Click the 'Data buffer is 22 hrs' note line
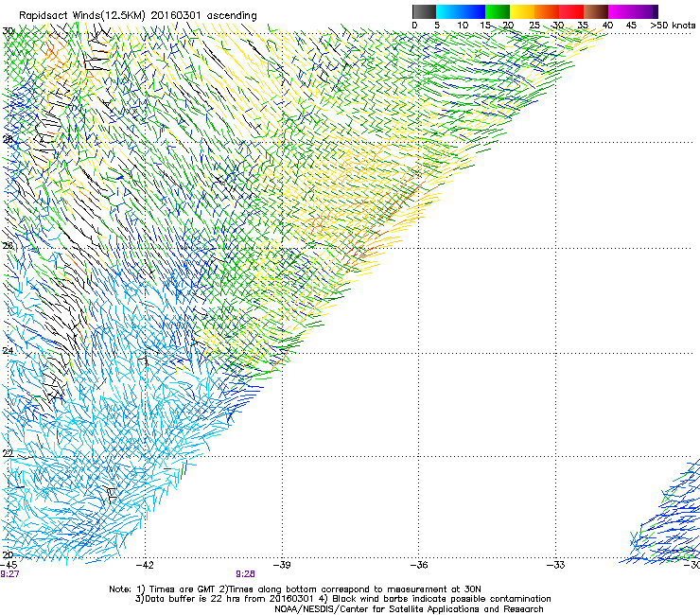This screenshot has height=615, width=700. 342,599
